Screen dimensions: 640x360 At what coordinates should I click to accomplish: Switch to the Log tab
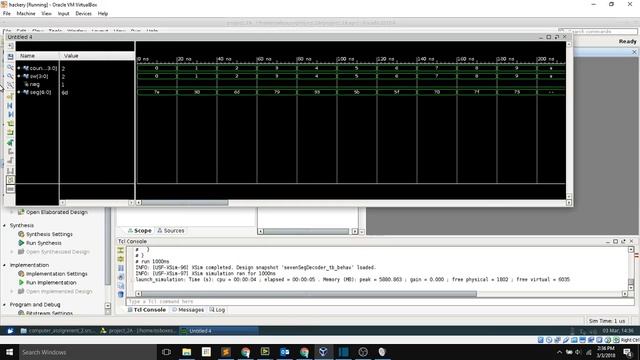point(217,310)
